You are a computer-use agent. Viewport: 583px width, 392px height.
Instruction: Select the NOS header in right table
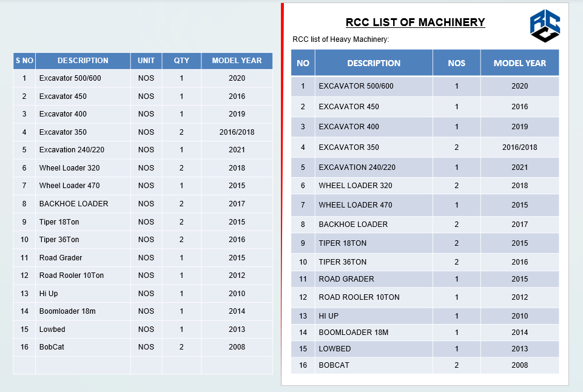457,63
